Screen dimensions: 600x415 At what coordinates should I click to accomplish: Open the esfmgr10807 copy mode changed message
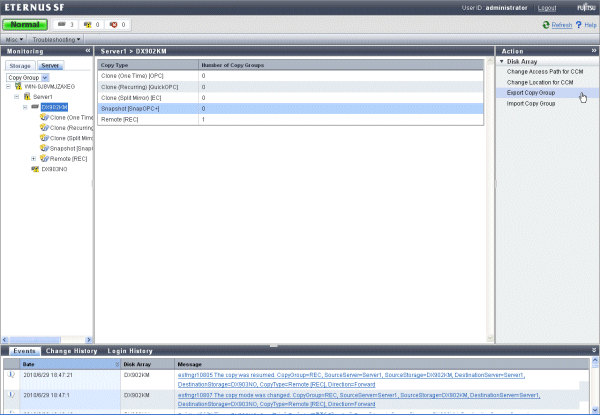pos(359,399)
